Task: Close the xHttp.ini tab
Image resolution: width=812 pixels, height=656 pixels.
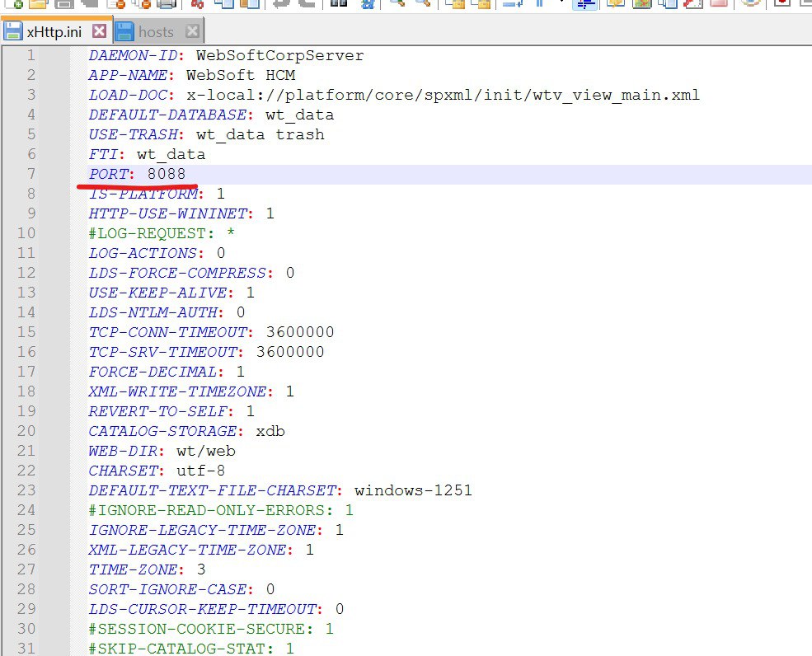Action: pyautogui.click(x=99, y=32)
